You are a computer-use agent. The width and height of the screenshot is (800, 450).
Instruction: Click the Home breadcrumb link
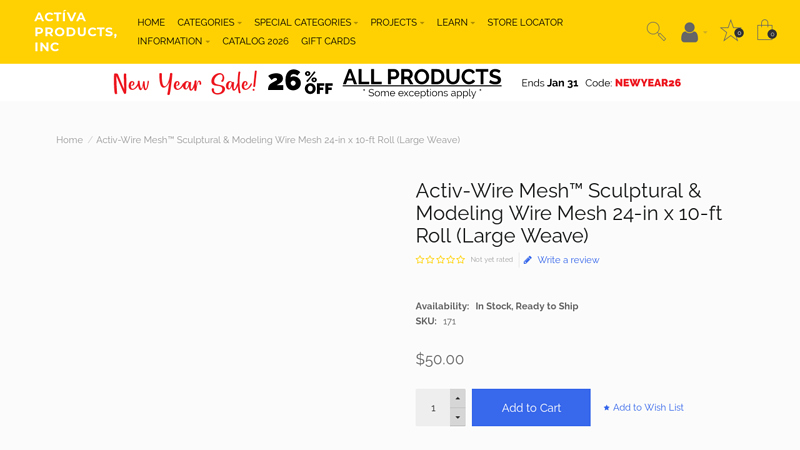[x=69, y=140]
